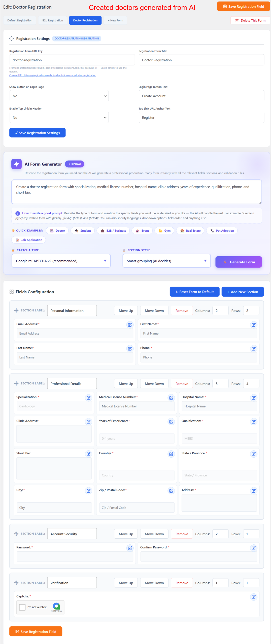Screen dimensions: 271x644
Task: Click the Generate Form button
Action: point(239,262)
